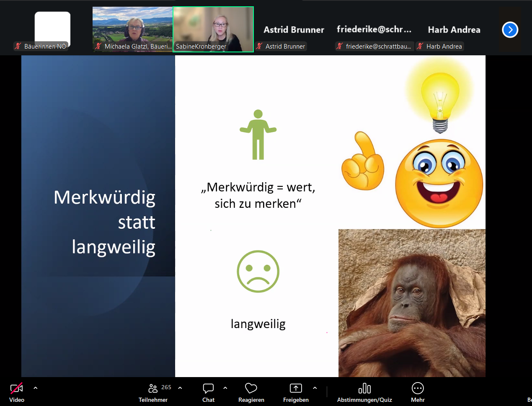Viewport: 532px width, 406px height.
Task: Click the Teilnehmer label in the toolbar
Action: 153,399
